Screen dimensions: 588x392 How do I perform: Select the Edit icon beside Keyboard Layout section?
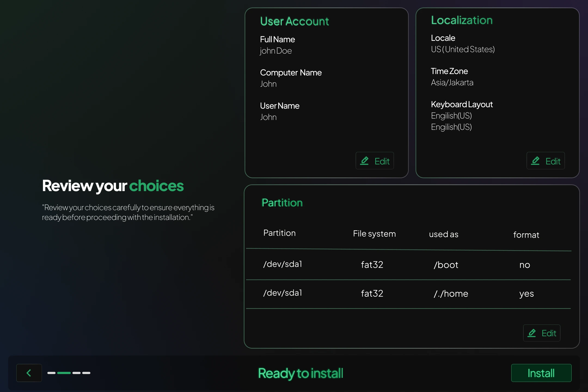click(545, 161)
